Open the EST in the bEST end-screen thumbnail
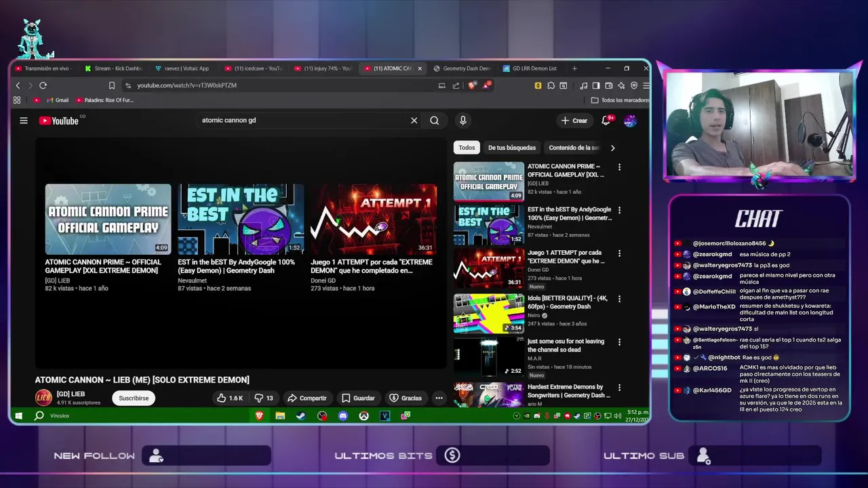Viewport: 868px width, 488px height. click(x=241, y=219)
